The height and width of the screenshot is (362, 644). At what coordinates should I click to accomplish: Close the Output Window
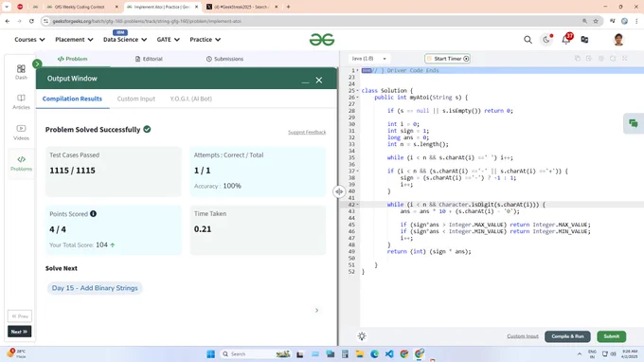(x=319, y=81)
